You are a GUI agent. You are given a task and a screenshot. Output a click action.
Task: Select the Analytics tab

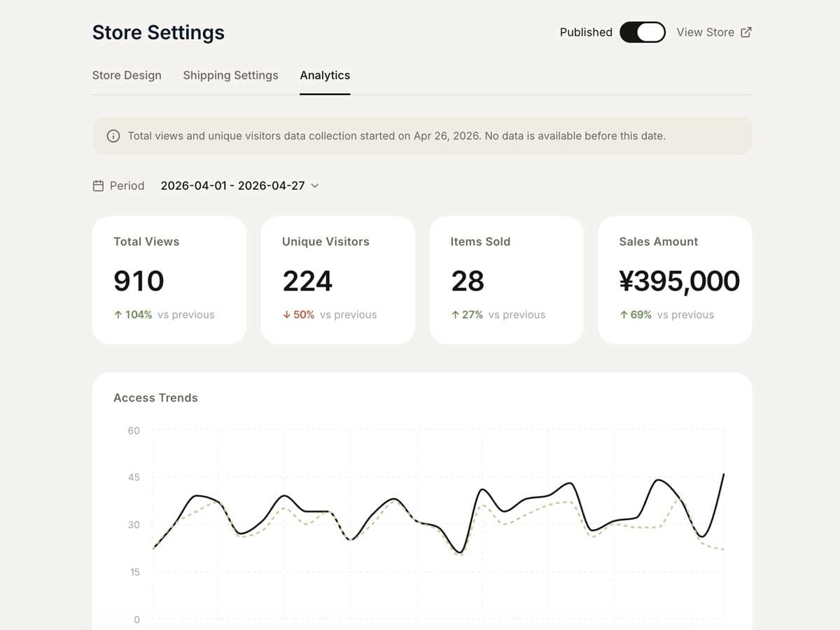[325, 75]
